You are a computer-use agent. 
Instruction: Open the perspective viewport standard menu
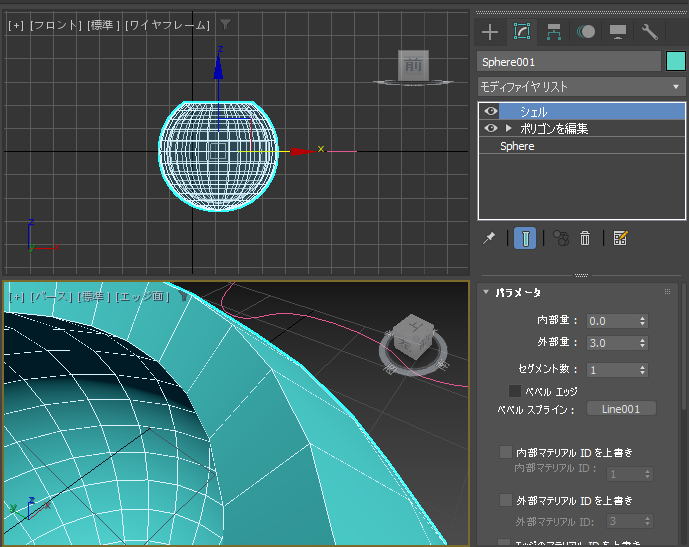94,297
